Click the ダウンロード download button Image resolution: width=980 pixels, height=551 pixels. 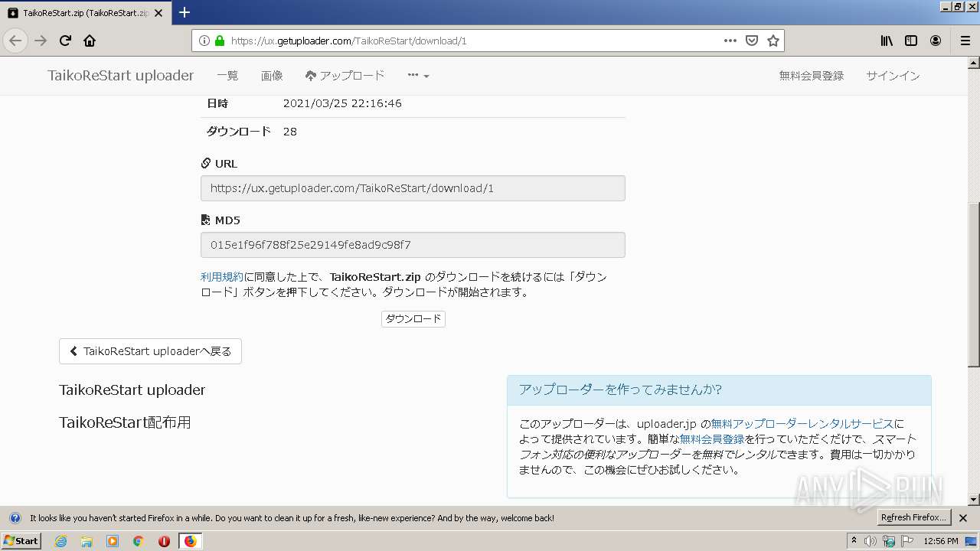(x=413, y=318)
